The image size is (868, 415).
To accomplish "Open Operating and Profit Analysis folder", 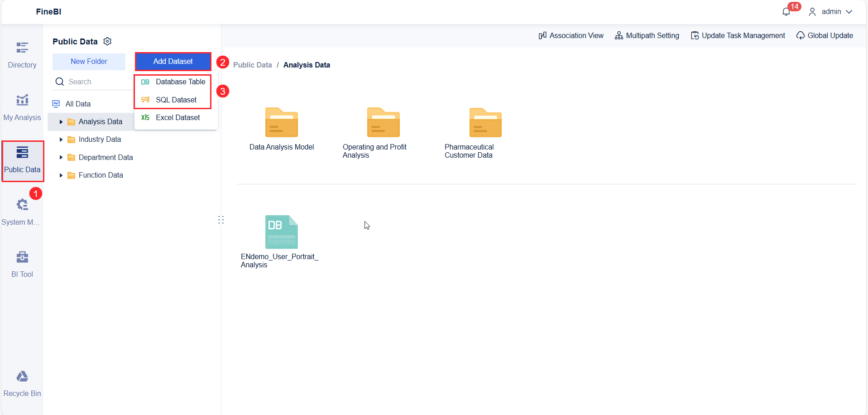I will (384, 133).
